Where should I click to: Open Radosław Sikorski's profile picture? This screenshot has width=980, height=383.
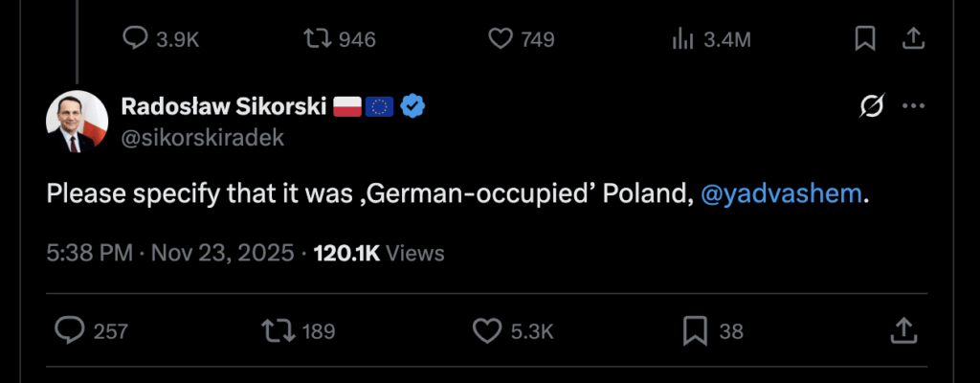click(77, 122)
